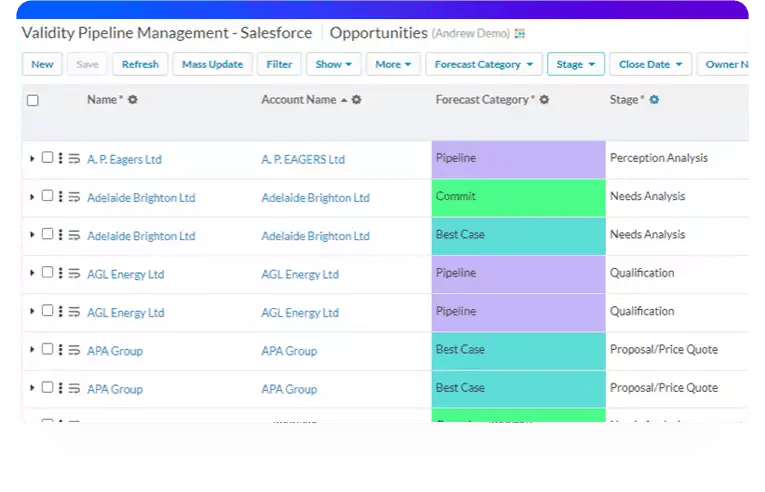
Task: Expand the A. P. Eagers Ltd row
Action: click(32, 159)
